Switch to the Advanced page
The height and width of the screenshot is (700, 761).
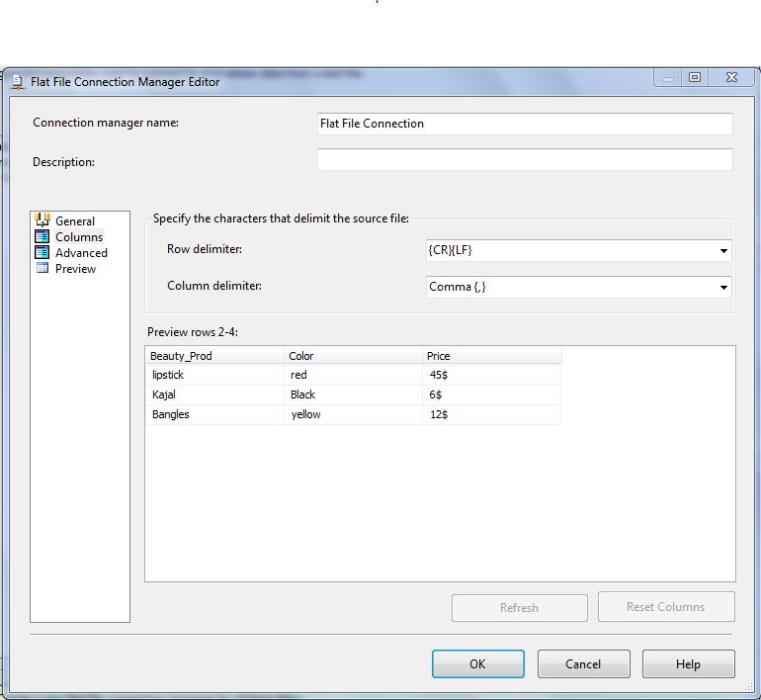tap(81, 253)
